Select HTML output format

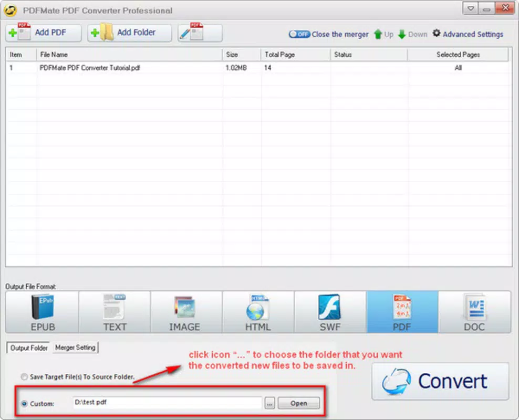coord(258,312)
